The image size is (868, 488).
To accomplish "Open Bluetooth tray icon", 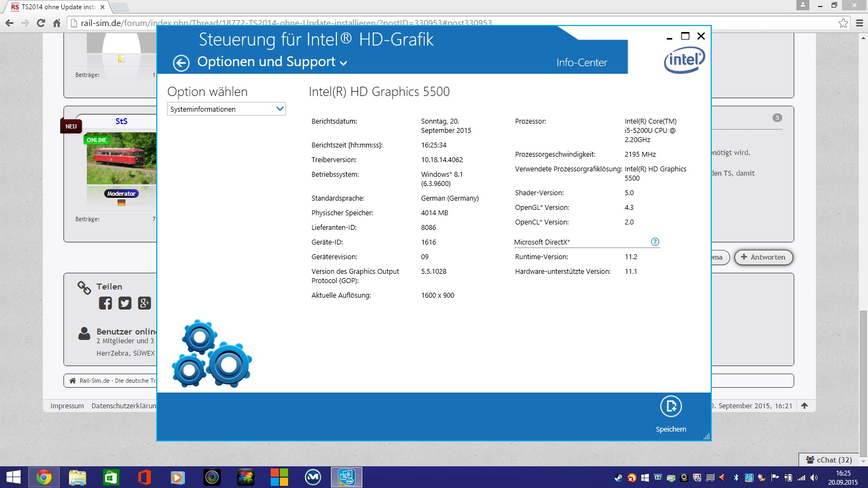I will tap(736, 478).
